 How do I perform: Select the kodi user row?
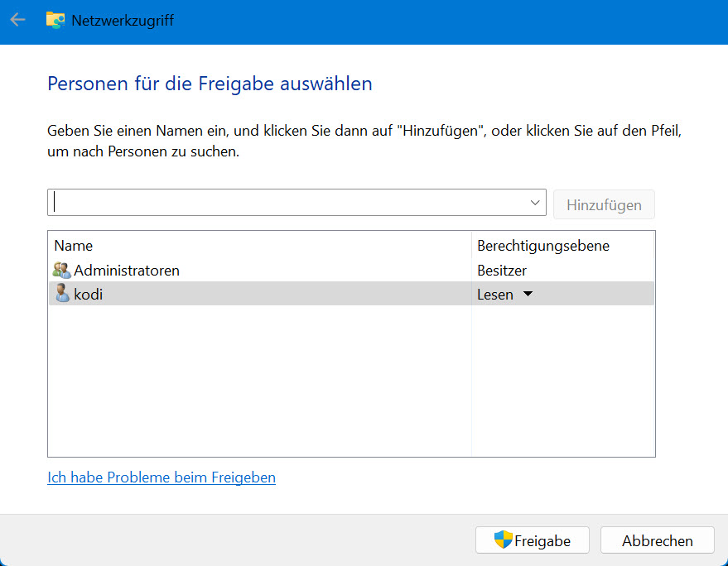pyautogui.click(x=351, y=294)
